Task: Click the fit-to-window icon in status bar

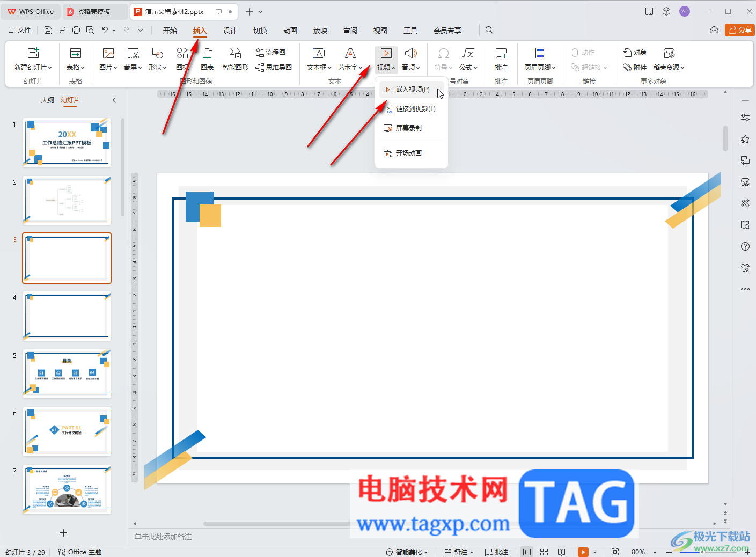Action: coord(615,552)
